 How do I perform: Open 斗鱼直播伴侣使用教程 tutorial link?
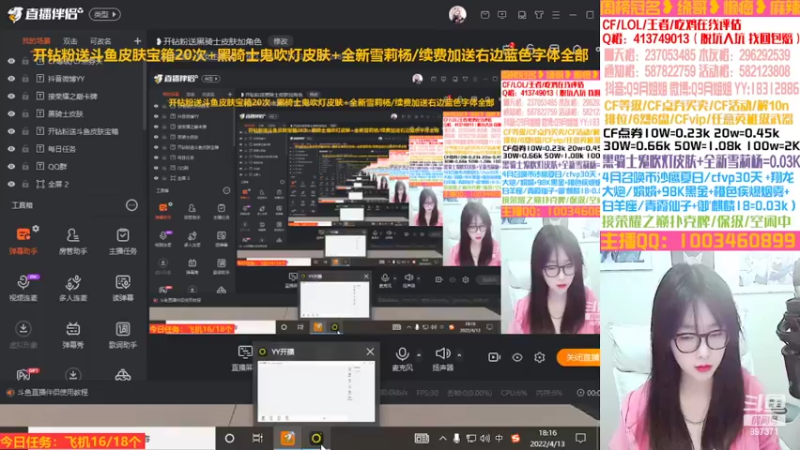(x=53, y=392)
